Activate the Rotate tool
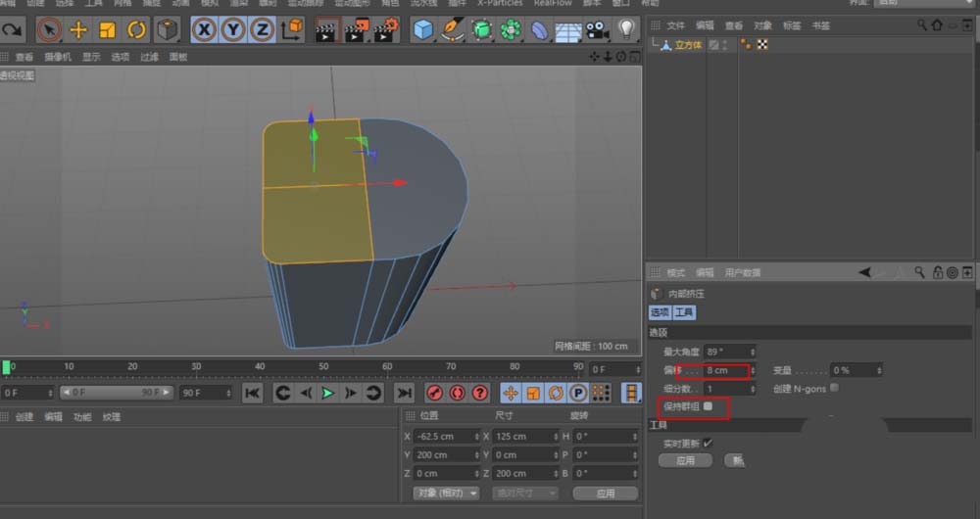This screenshot has width=980, height=519. pyautogui.click(x=137, y=30)
